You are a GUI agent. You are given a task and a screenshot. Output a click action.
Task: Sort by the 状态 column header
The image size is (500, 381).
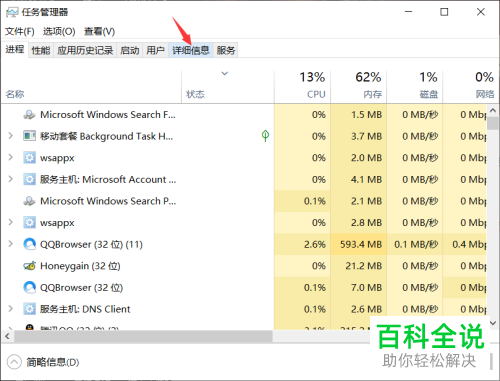click(x=228, y=87)
